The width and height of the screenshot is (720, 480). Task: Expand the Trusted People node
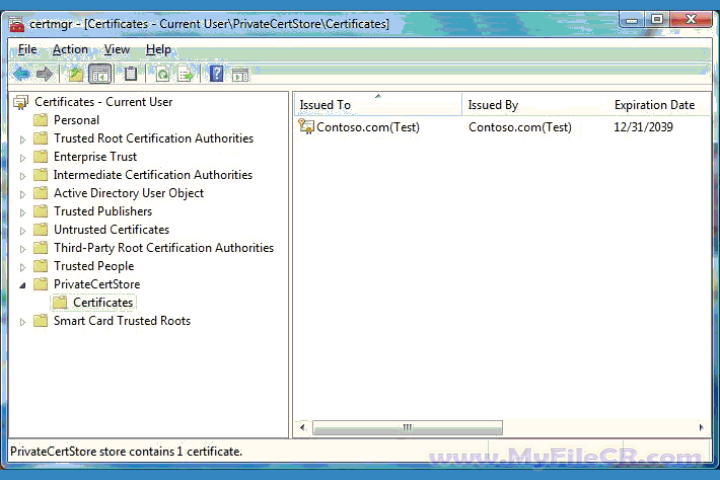pos(22,267)
